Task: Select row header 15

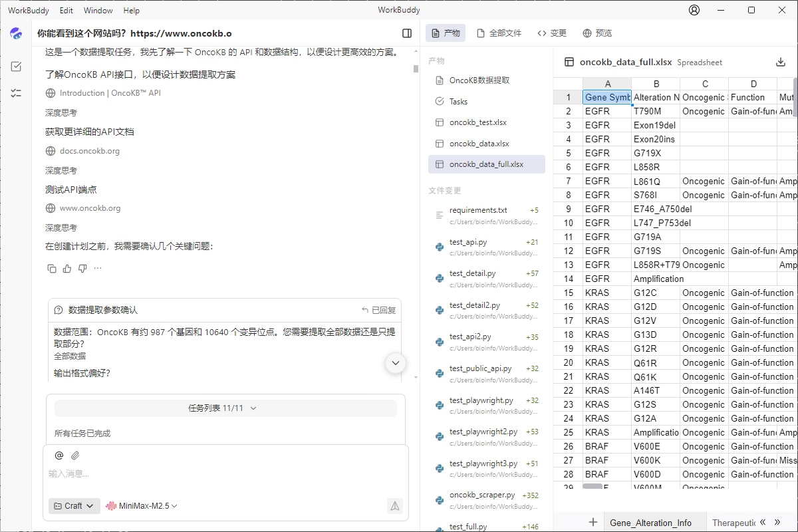Action: coord(569,293)
